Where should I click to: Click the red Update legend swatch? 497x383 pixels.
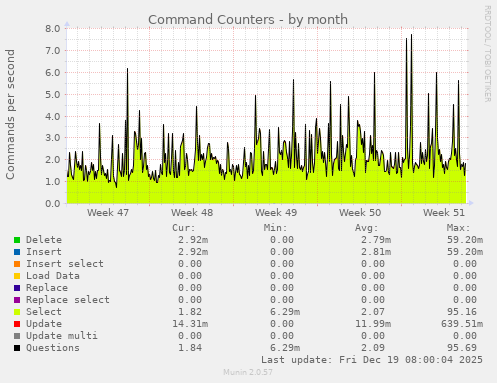(17, 324)
